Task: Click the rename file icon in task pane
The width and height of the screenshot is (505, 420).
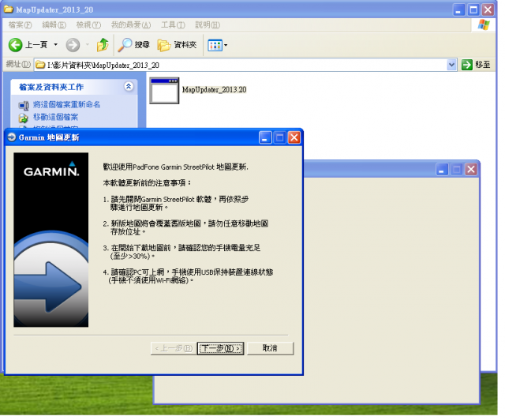Action: pyautogui.click(x=24, y=106)
